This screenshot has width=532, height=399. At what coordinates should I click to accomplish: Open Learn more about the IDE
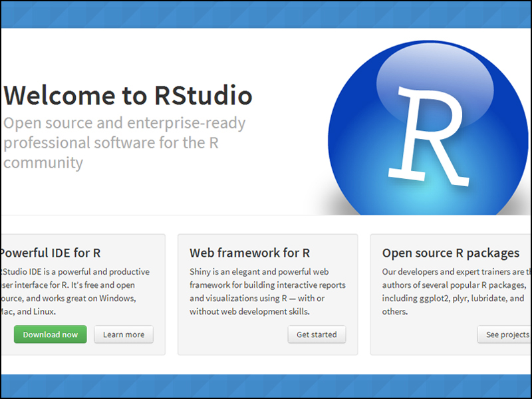click(124, 334)
